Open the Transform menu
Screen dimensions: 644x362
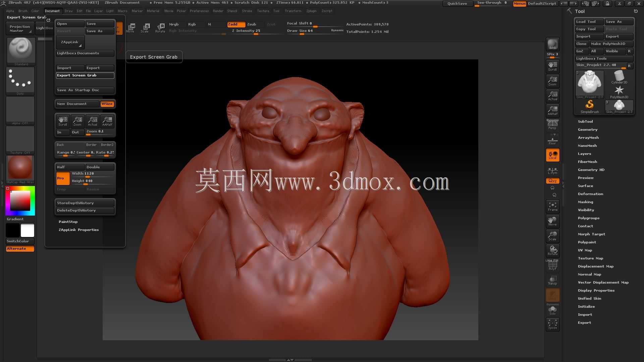(x=293, y=11)
